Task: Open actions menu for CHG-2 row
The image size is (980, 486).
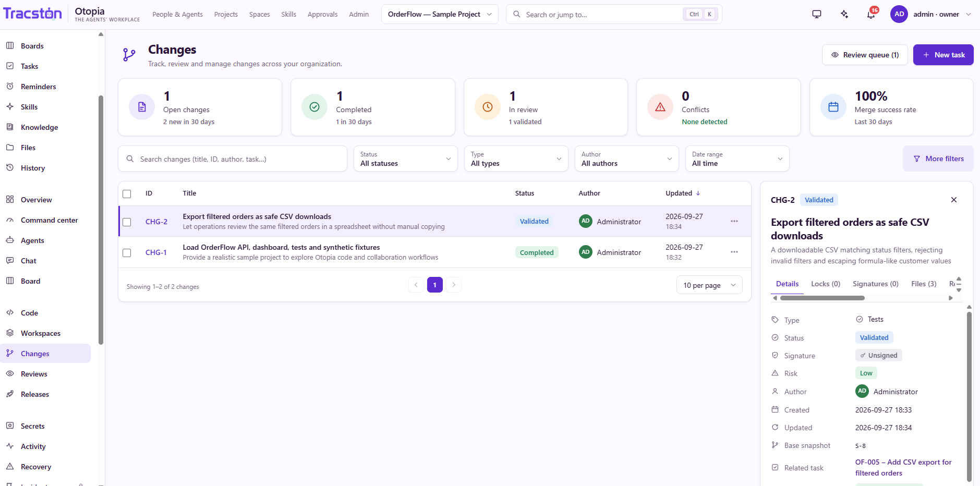Action: click(x=734, y=221)
